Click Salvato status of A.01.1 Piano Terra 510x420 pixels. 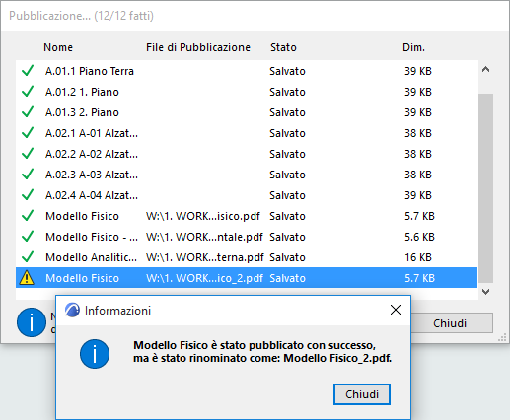tap(287, 71)
